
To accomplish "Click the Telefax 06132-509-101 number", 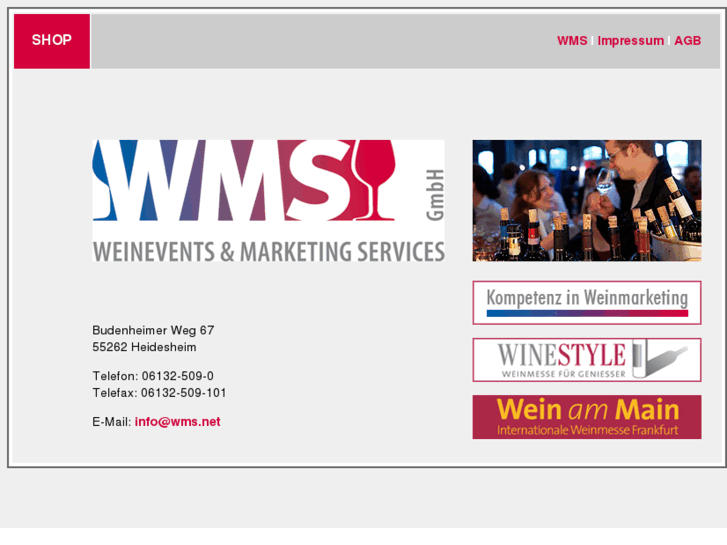I will tap(184, 393).
